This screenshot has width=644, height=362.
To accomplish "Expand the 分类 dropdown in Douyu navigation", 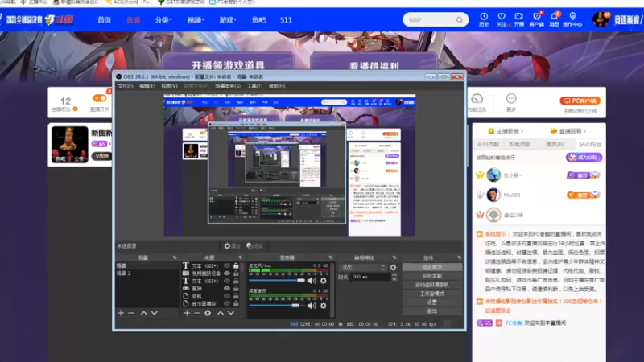I will click(163, 19).
